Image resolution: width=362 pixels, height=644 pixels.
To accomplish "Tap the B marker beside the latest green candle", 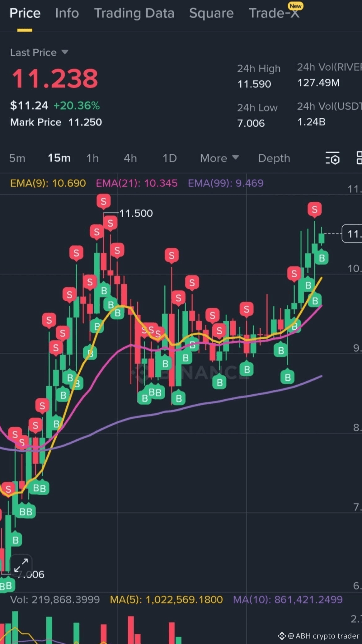I will (x=322, y=258).
